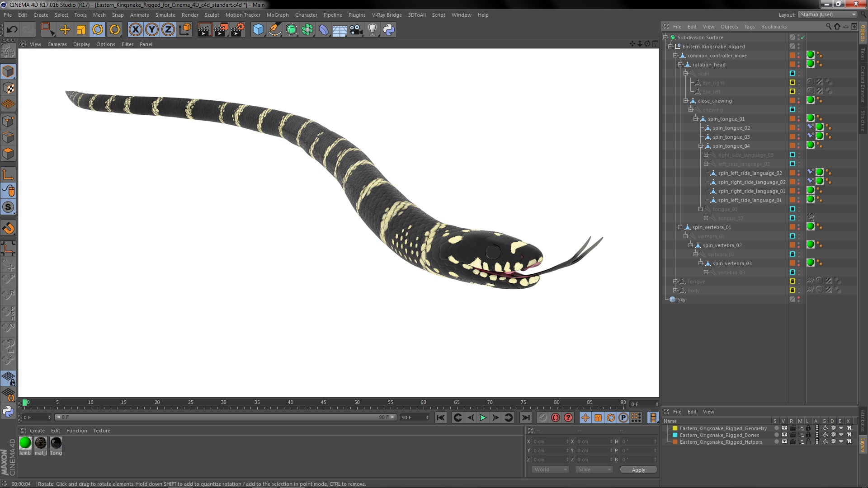This screenshot has height=488, width=868.
Task: Toggle the Y axis lock icon
Action: pyautogui.click(x=152, y=30)
